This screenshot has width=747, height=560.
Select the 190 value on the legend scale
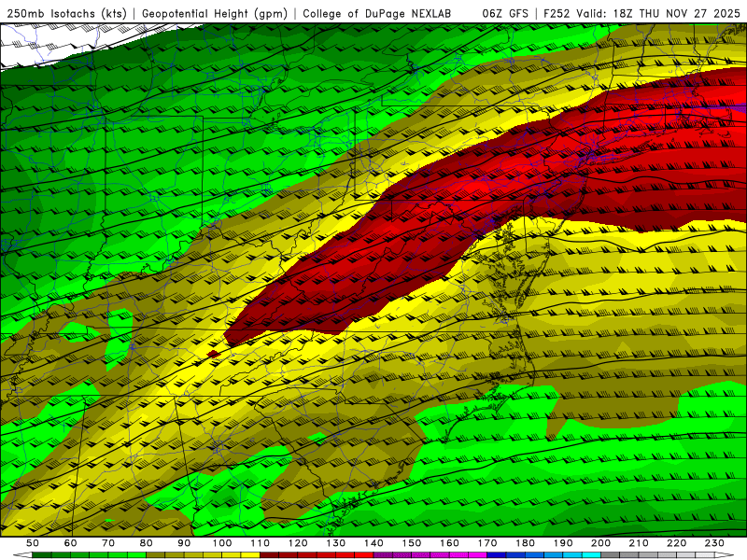coord(563,543)
